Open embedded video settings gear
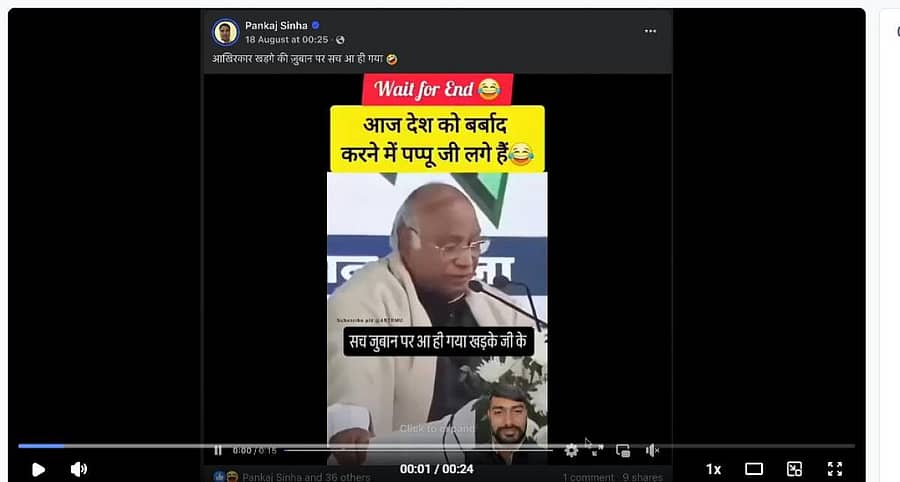This screenshot has width=900, height=482. point(571,450)
